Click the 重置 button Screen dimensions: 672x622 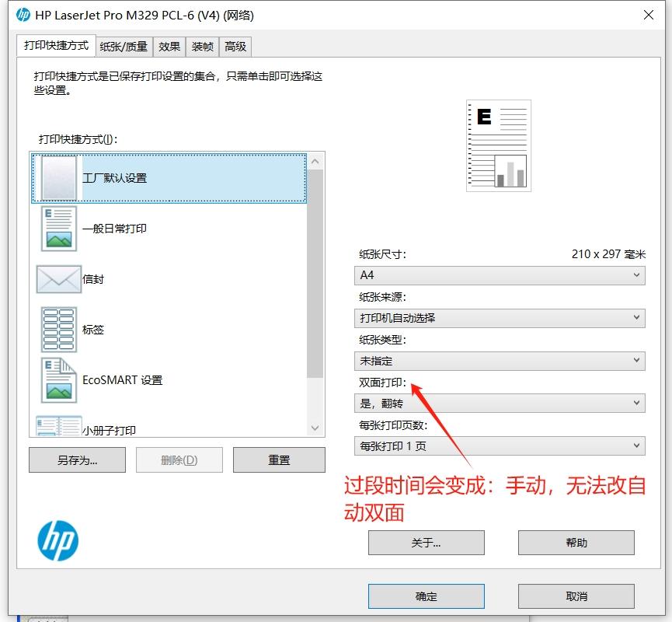279,460
